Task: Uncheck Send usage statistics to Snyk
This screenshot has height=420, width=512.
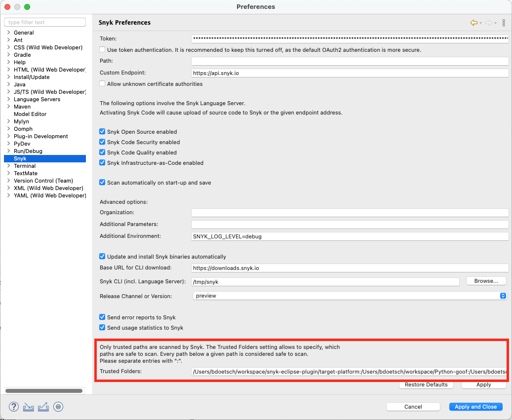Action: point(102,327)
